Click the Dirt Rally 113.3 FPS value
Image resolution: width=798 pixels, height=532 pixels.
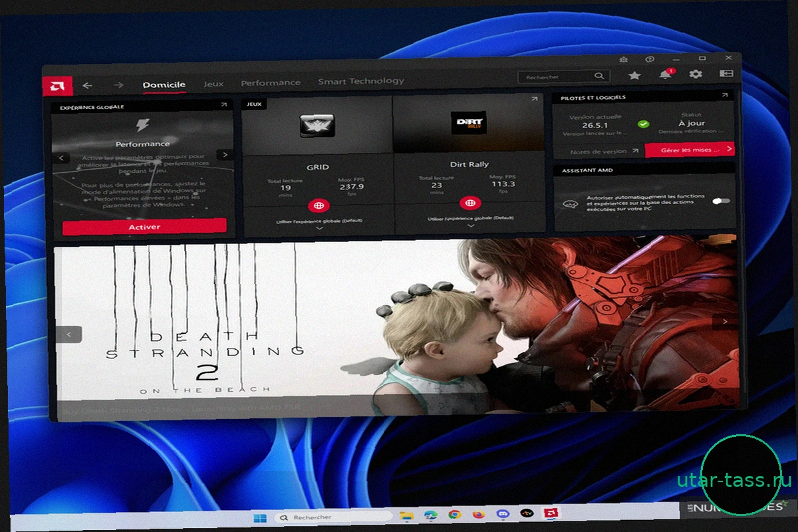pos(503,185)
